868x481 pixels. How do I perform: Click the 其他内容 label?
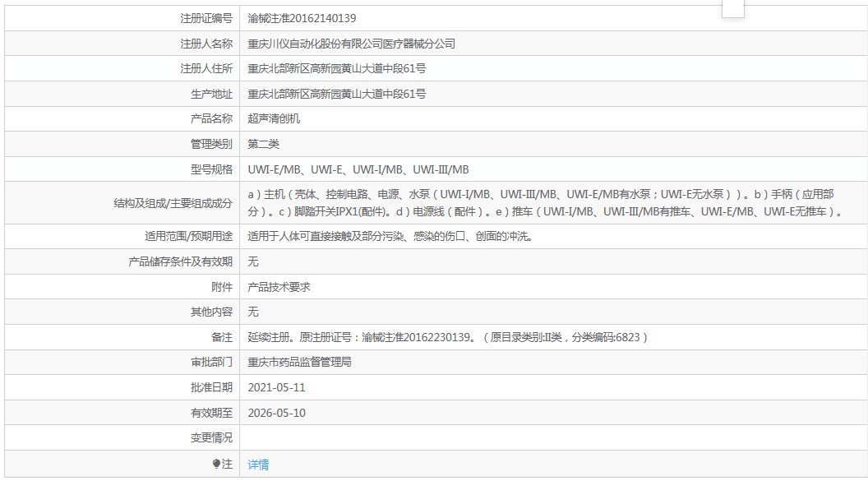click(x=211, y=312)
